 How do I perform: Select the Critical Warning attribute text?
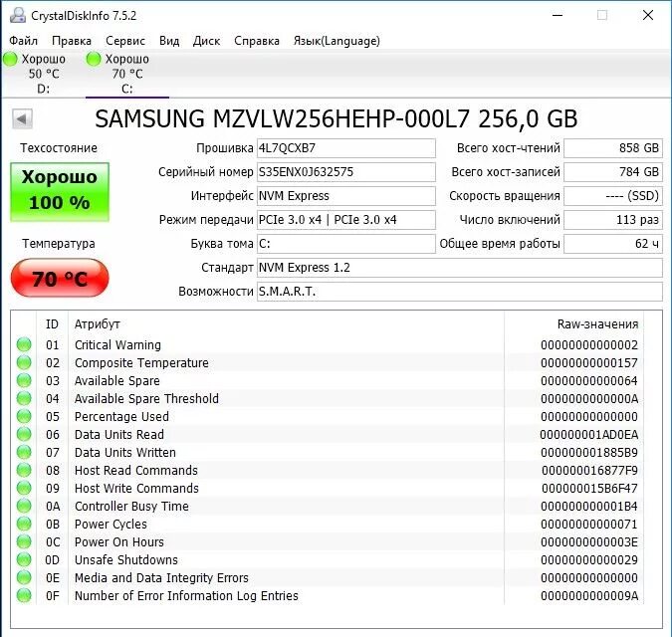117,344
